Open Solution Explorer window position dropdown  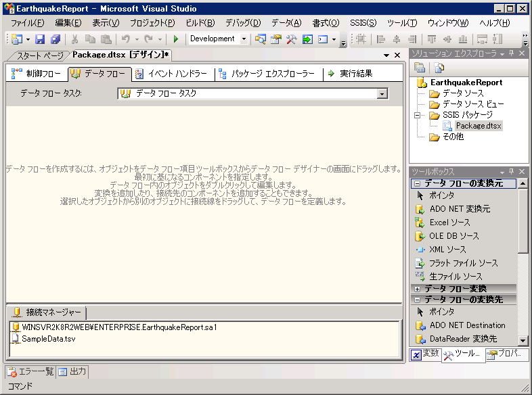click(x=502, y=54)
